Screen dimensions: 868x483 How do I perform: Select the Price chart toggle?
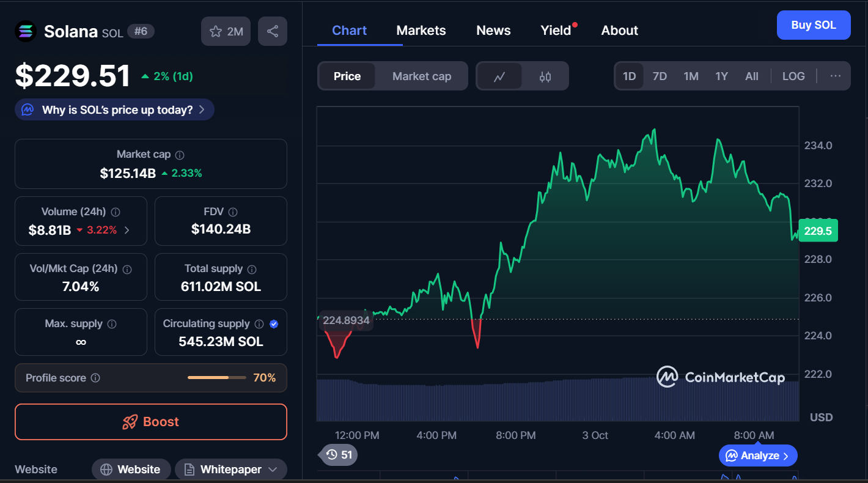[347, 76]
